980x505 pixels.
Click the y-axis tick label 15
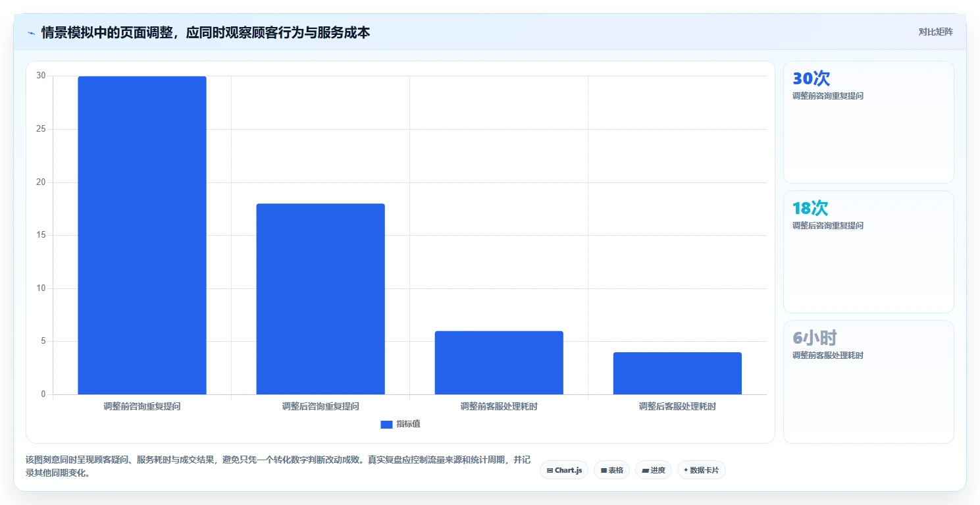41,235
